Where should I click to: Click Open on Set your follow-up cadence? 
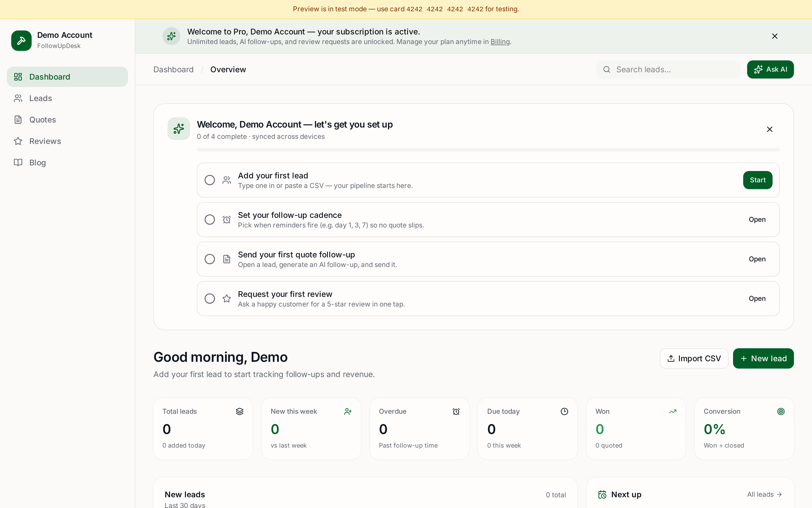pos(757,219)
